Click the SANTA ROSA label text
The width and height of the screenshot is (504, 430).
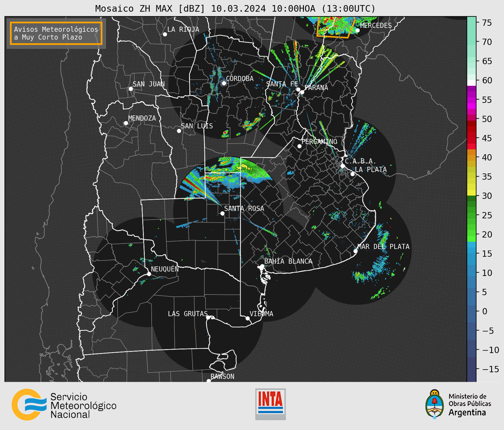(x=244, y=208)
